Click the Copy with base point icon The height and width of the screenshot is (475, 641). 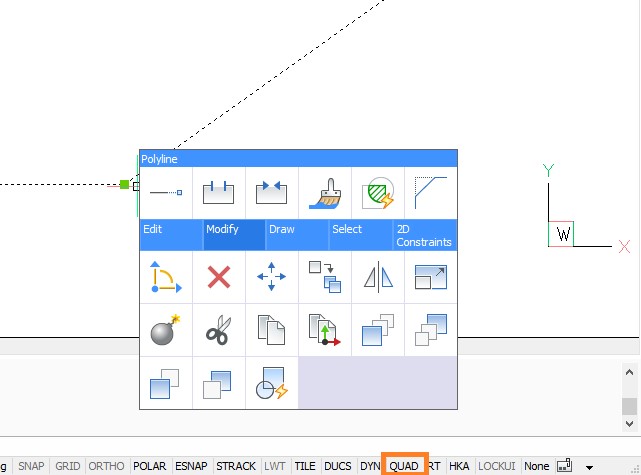click(325, 330)
